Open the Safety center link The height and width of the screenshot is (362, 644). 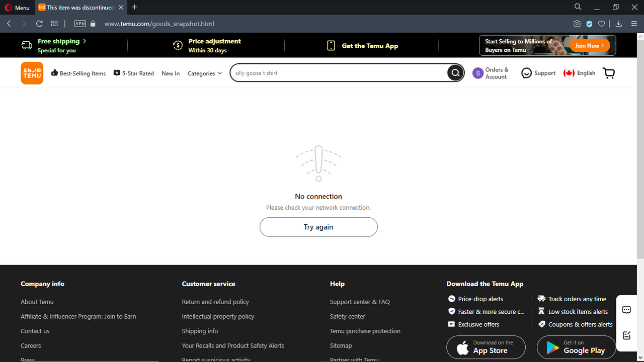point(348,316)
